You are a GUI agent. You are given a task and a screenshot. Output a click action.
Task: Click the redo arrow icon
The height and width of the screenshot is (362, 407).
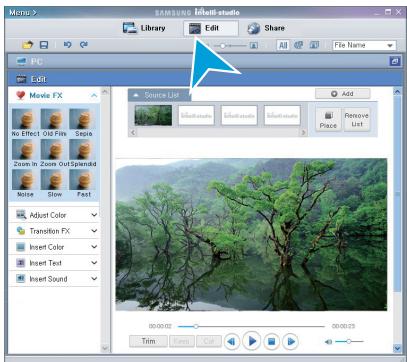coord(84,44)
